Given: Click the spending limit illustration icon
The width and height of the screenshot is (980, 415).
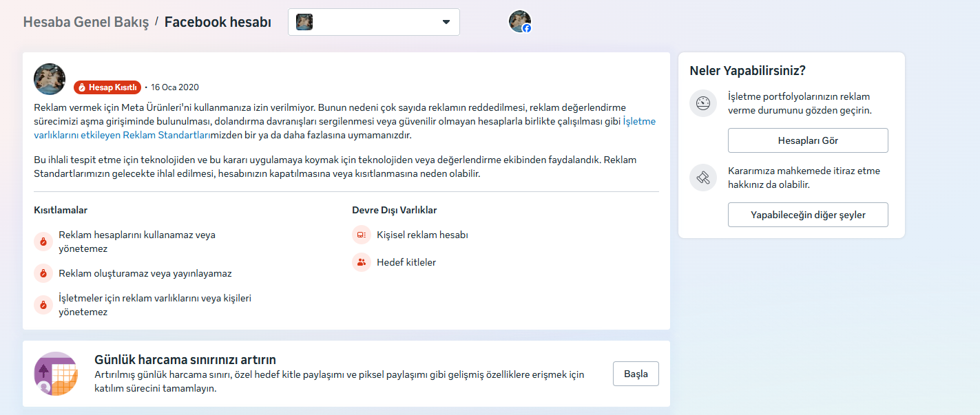Looking at the screenshot, I should coord(56,374).
